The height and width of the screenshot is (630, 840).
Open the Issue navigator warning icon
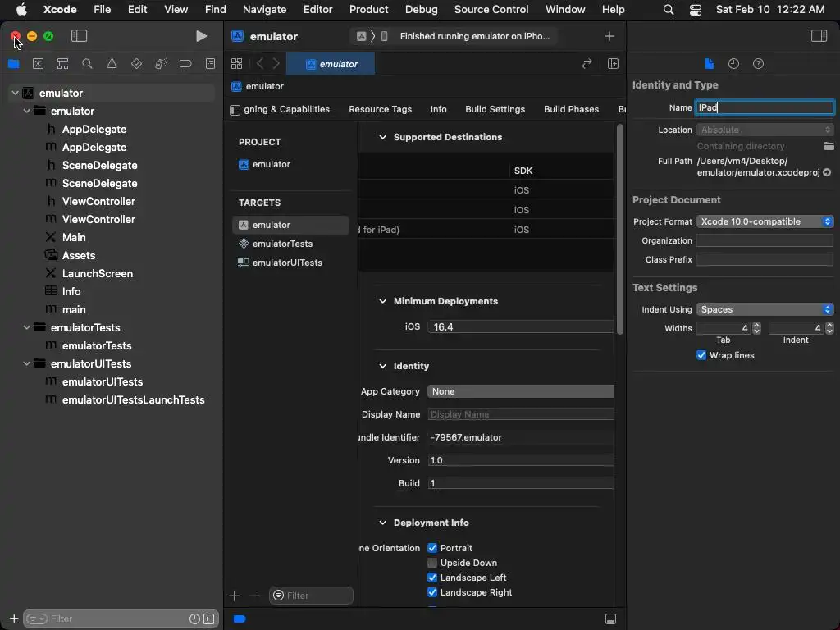pyautogui.click(x=112, y=64)
